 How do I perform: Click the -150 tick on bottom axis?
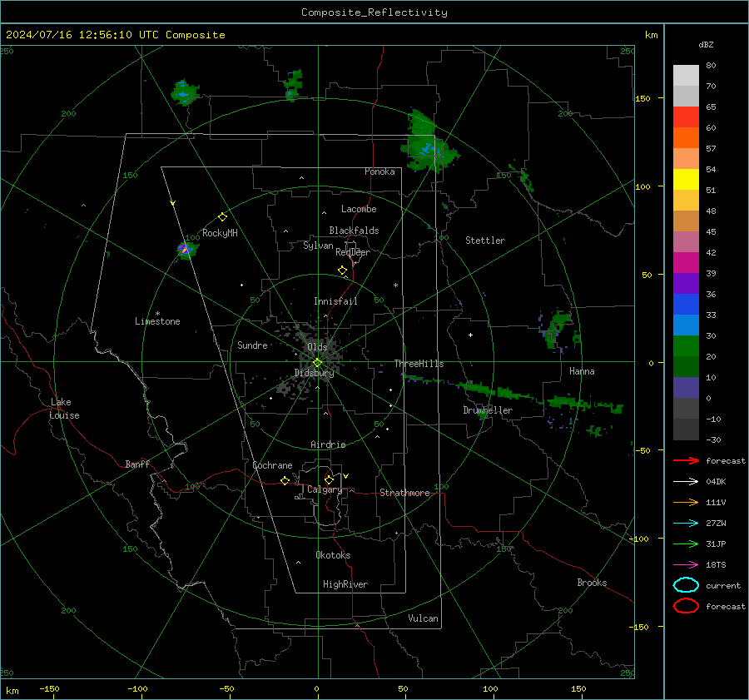pos(49,688)
